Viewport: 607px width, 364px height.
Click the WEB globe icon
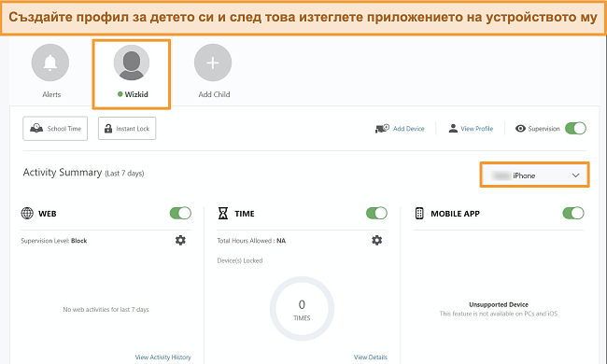click(x=27, y=213)
